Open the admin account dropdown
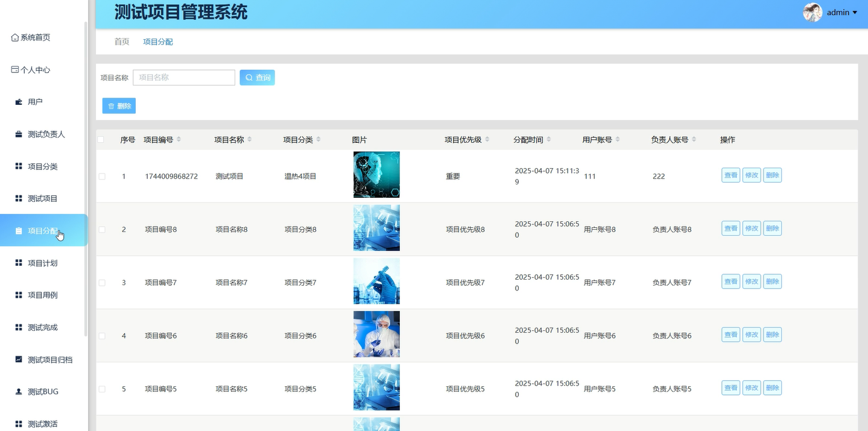868x431 pixels. click(x=843, y=12)
